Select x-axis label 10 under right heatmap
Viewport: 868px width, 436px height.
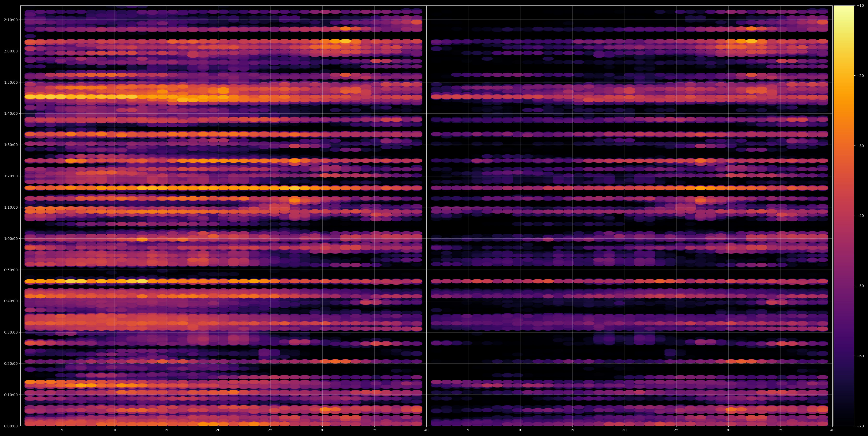(x=520, y=430)
